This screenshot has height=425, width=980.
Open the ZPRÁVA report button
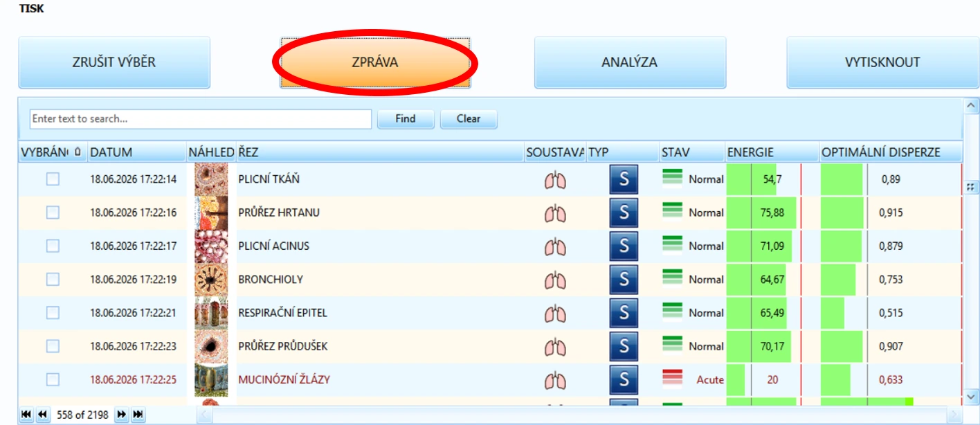tap(375, 62)
